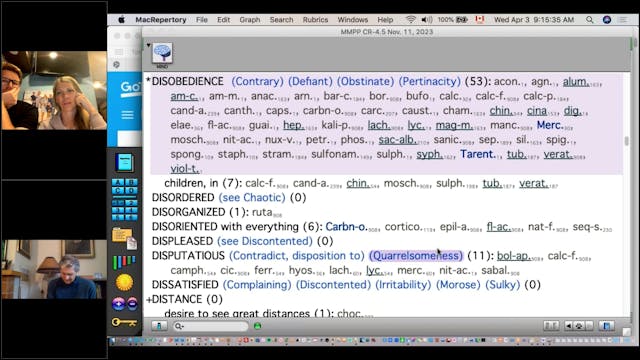640x360 pixels.
Task: Follow the (see Chaotic) link
Action: pyautogui.click(x=252, y=198)
